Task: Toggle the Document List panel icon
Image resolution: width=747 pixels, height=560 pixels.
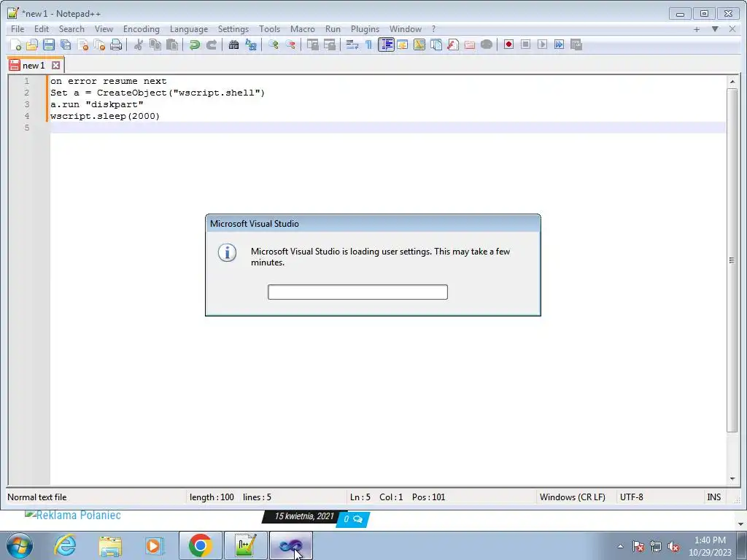Action: (x=436, y=44)
